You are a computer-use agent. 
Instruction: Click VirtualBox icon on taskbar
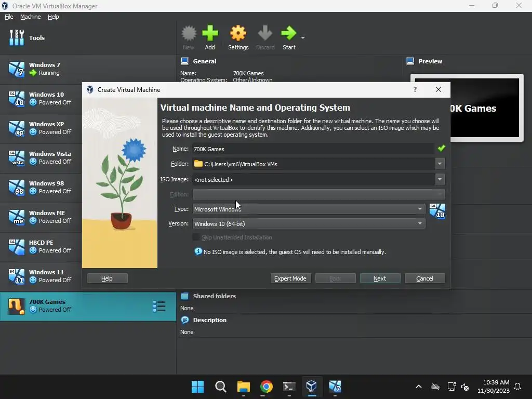pos(312,387)
